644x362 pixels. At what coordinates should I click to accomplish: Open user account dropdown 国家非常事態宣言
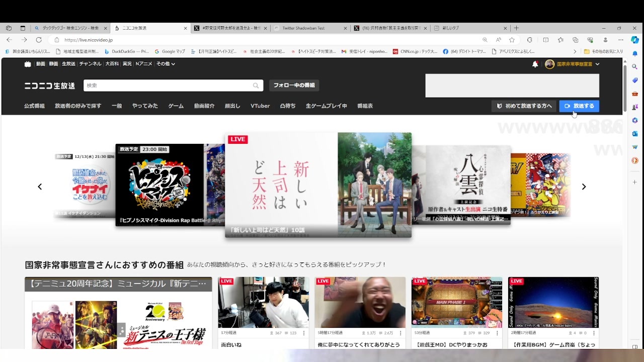(572, 64)
